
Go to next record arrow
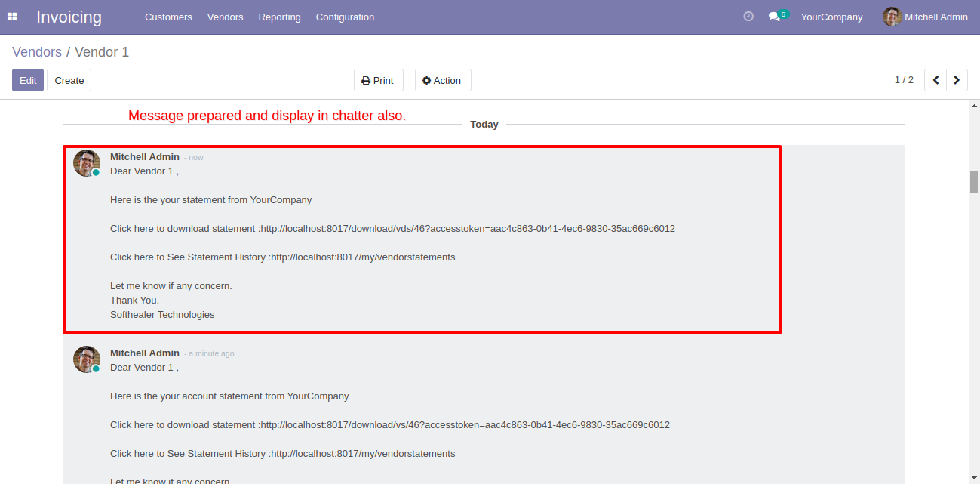(957, 80)
